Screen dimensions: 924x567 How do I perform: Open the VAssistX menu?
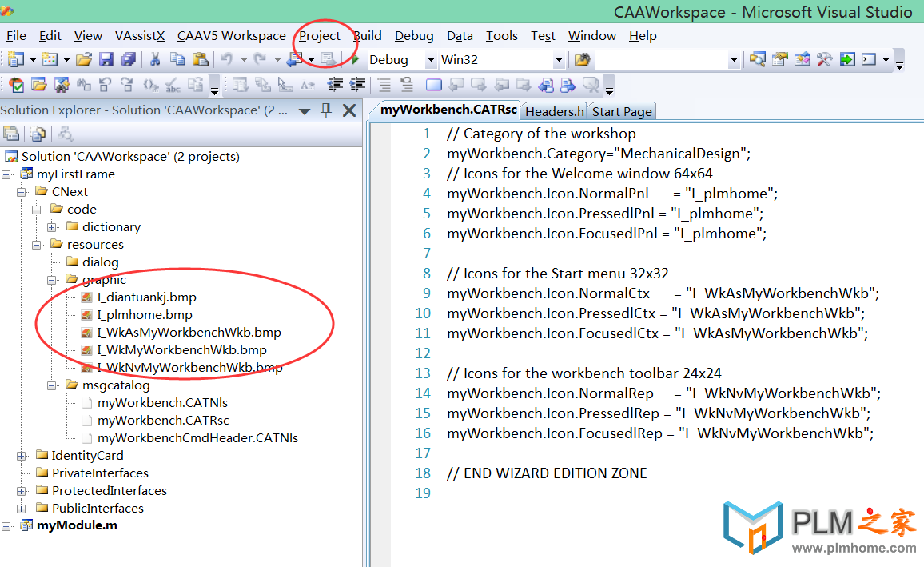tap(140, 36)
